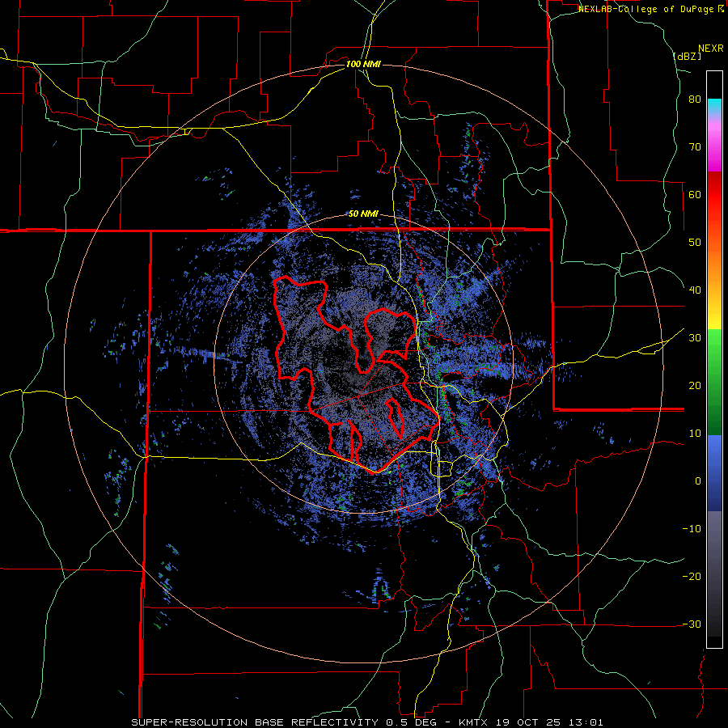Click the 80 value on the dBZ scale

(x=695, y=99)
